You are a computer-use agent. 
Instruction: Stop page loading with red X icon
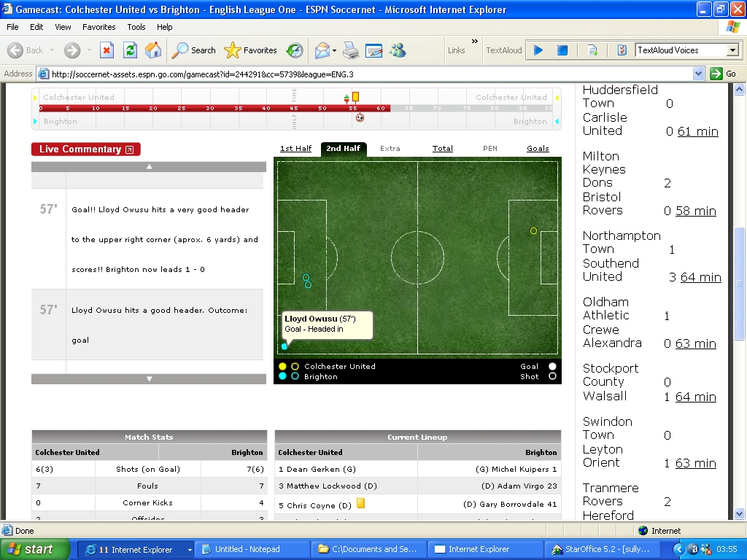pos(107,50)
